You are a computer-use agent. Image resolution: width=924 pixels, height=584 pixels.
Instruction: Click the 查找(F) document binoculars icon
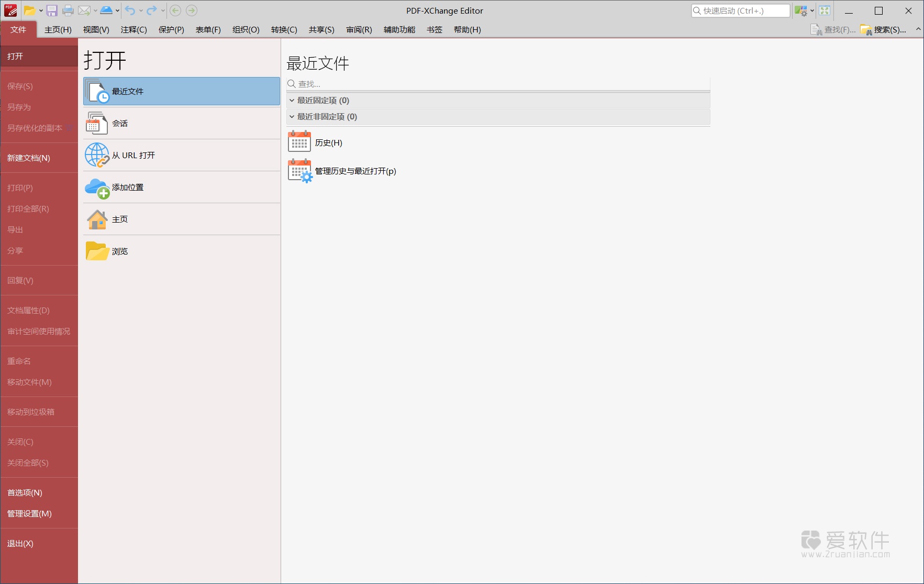pos(816,30)
